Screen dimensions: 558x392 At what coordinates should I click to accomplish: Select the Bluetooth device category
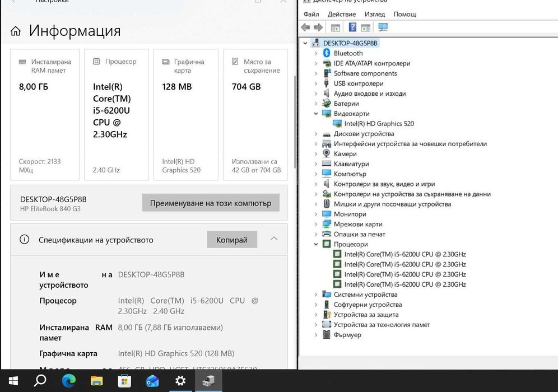(x=348, y=53)
